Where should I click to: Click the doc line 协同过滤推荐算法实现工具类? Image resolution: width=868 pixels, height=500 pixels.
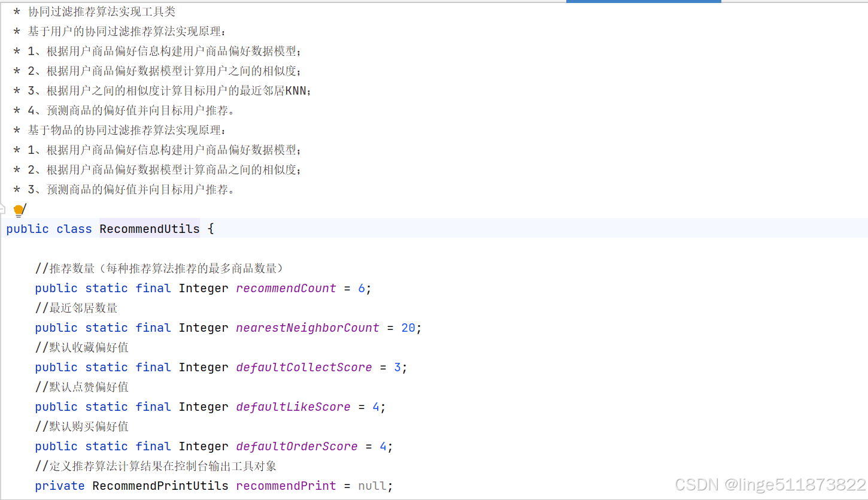[x=102, y=11]
